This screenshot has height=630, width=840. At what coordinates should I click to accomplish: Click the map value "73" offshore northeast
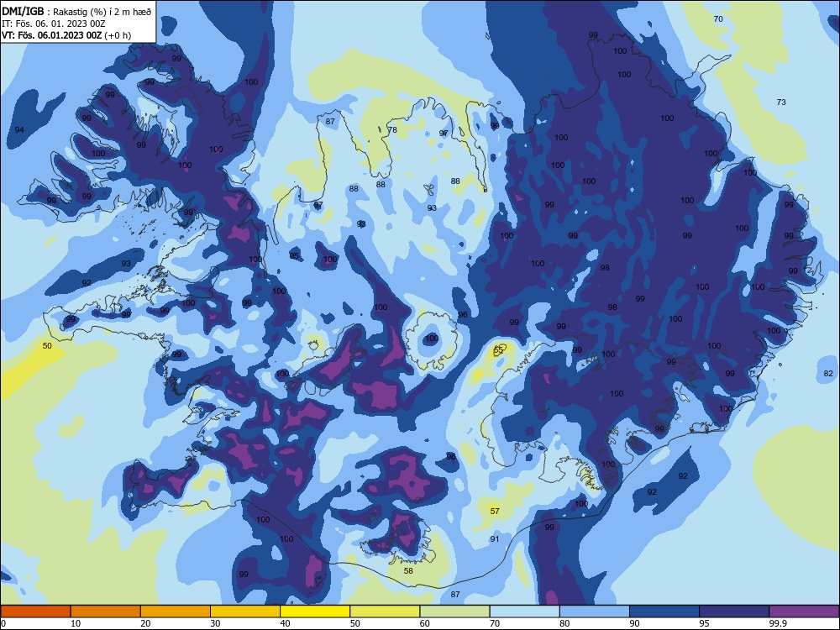(x=781, y=102)
